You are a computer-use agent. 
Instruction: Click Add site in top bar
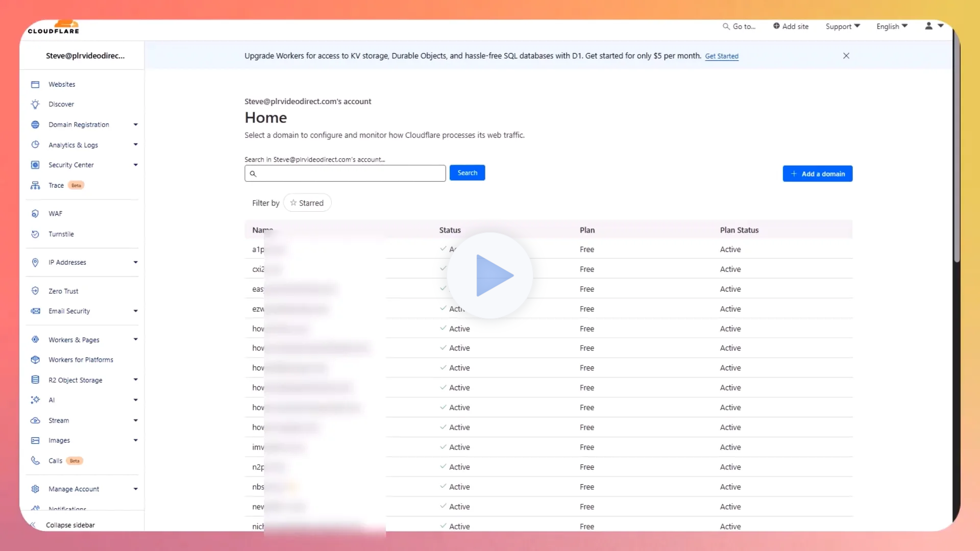pyautogui.click(x=791, y=27)
